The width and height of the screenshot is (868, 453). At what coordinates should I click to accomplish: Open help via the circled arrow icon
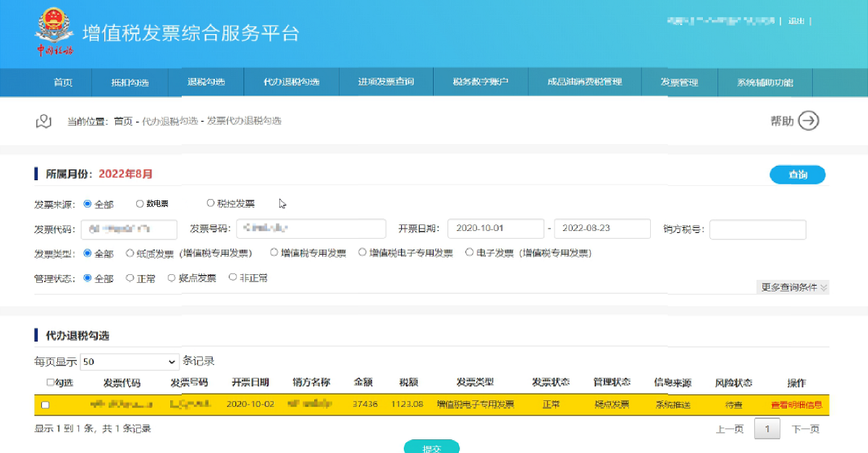tap(809, 121)
